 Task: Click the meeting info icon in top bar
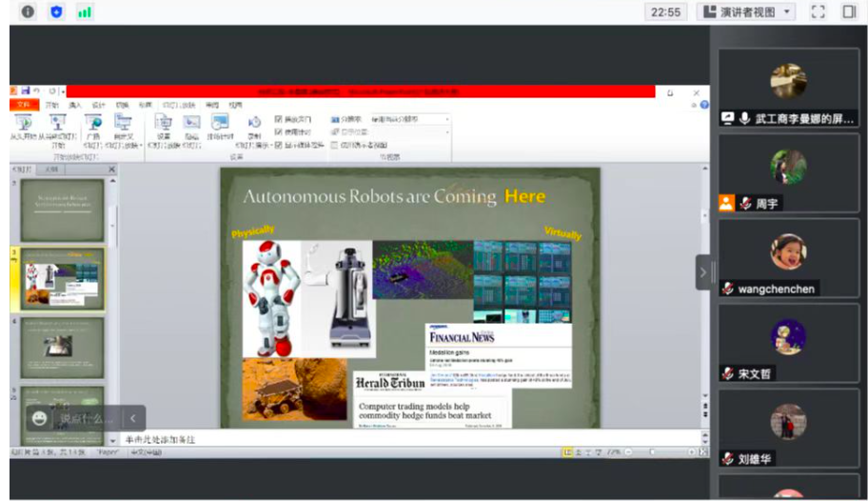pyautogui.click(x=28, y=12)
